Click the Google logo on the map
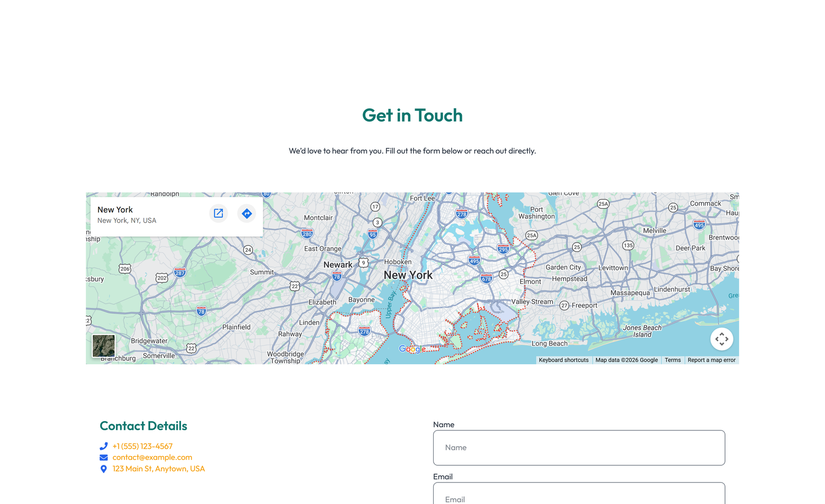 [411, 349]
